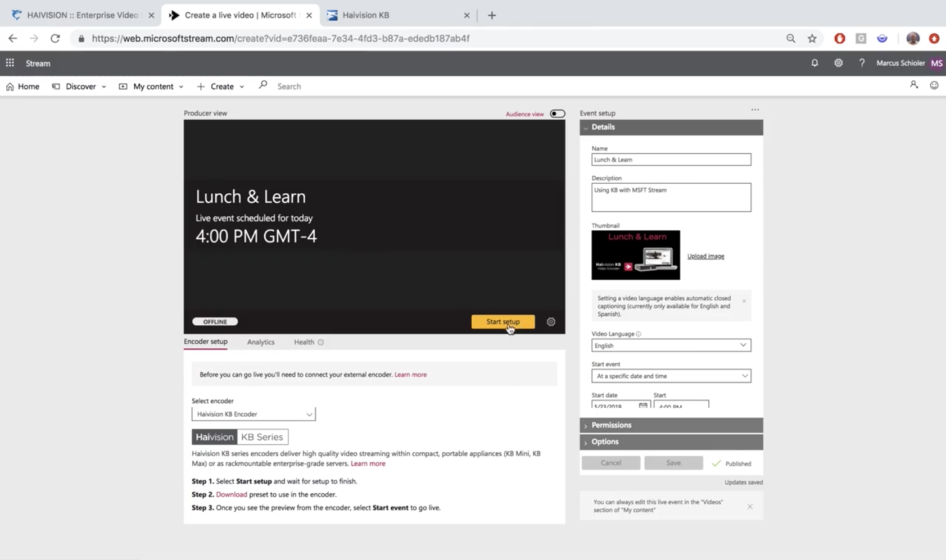The width and height of the screenshot is (946, 560).
Task: Switch to the Analytics tab
Action: [x=261, y=342]
